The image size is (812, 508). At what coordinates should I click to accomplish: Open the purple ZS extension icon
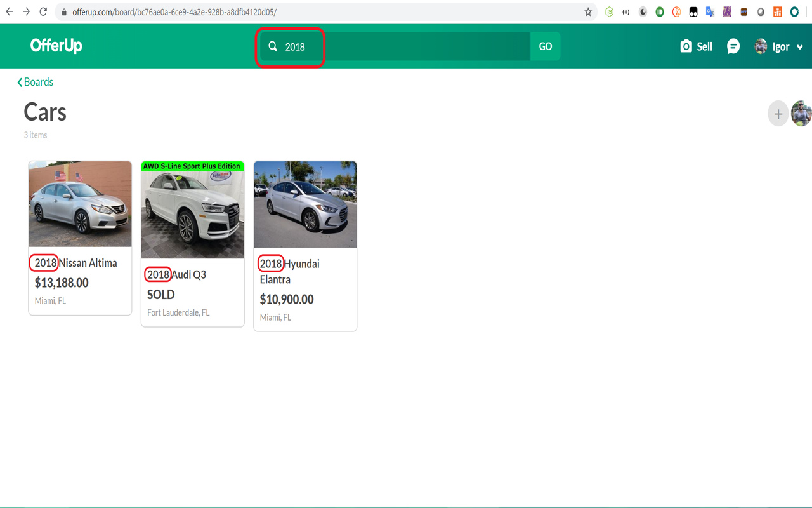coord(728,11)
